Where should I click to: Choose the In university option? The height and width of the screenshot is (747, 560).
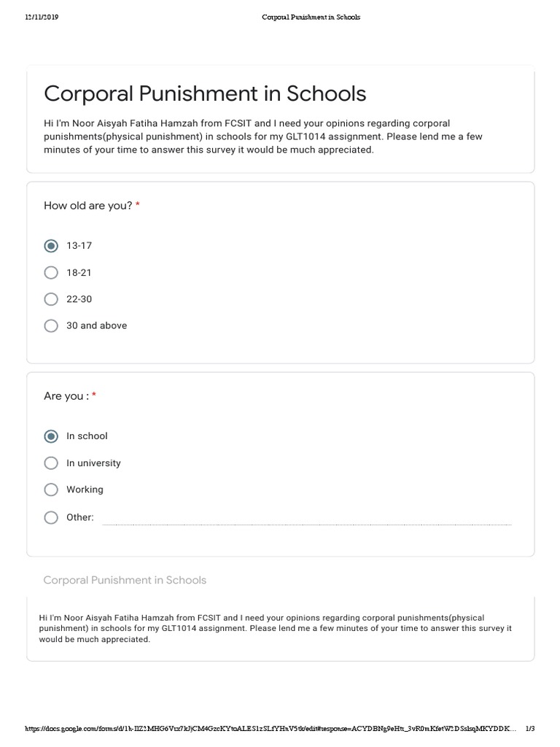pyautogui.click(x=51, y=463)
